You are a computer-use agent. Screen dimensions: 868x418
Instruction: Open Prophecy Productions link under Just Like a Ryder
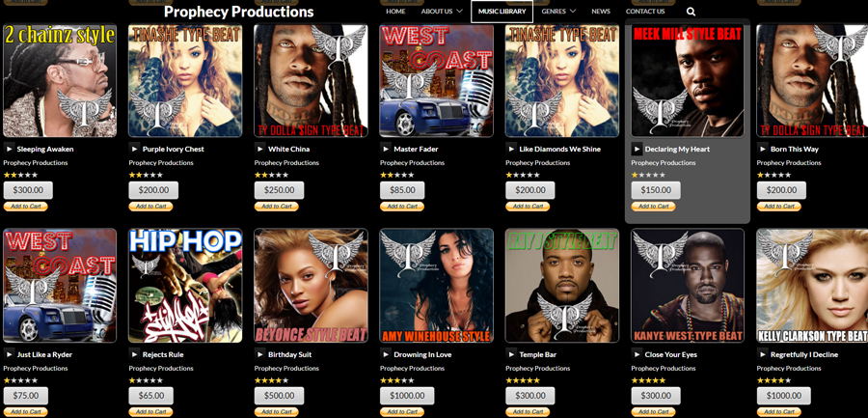pos(36,368)
